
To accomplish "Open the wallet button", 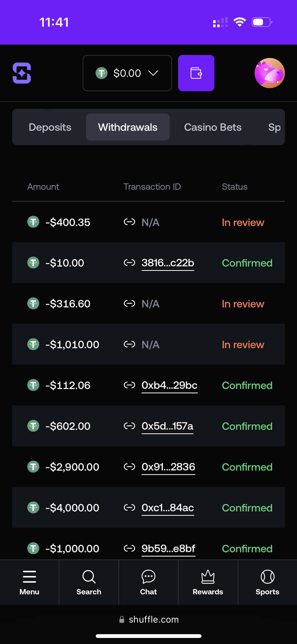I will (196, 73).
